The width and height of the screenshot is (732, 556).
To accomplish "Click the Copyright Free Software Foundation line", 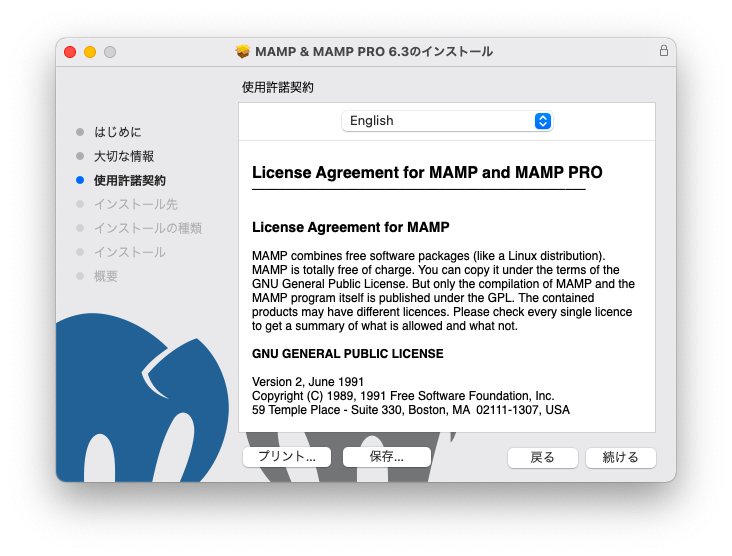I will coord(403,396).
